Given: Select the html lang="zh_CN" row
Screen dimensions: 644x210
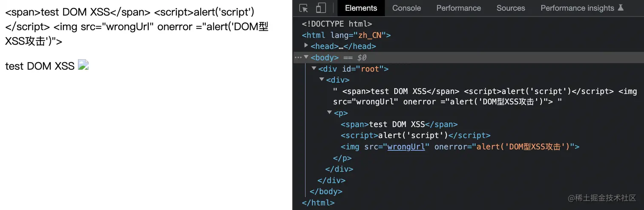Looking at the screenshot, I should pyautogui.click(x=346, y=35).
